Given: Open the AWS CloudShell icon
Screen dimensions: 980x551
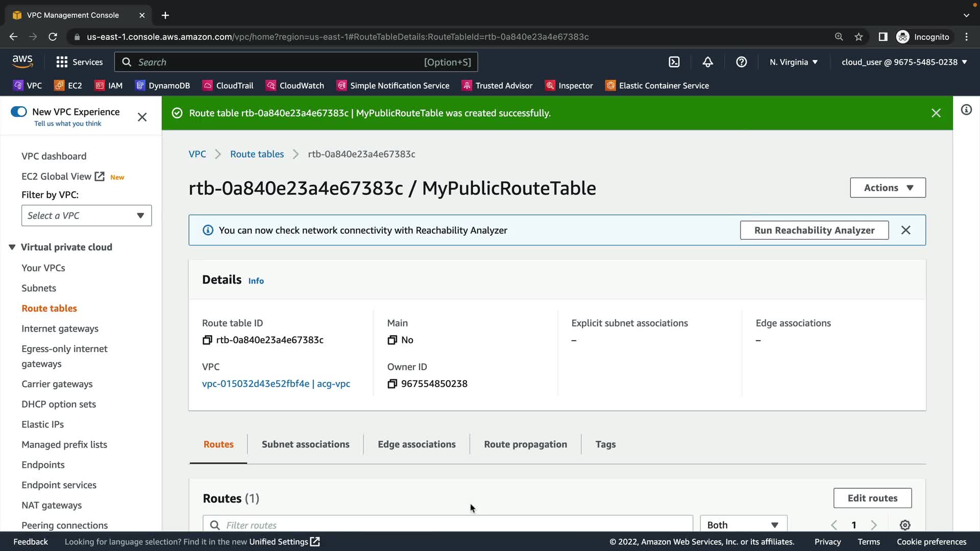Looking at the screenshot, I should pyautogui.click(x=674, y=62).
